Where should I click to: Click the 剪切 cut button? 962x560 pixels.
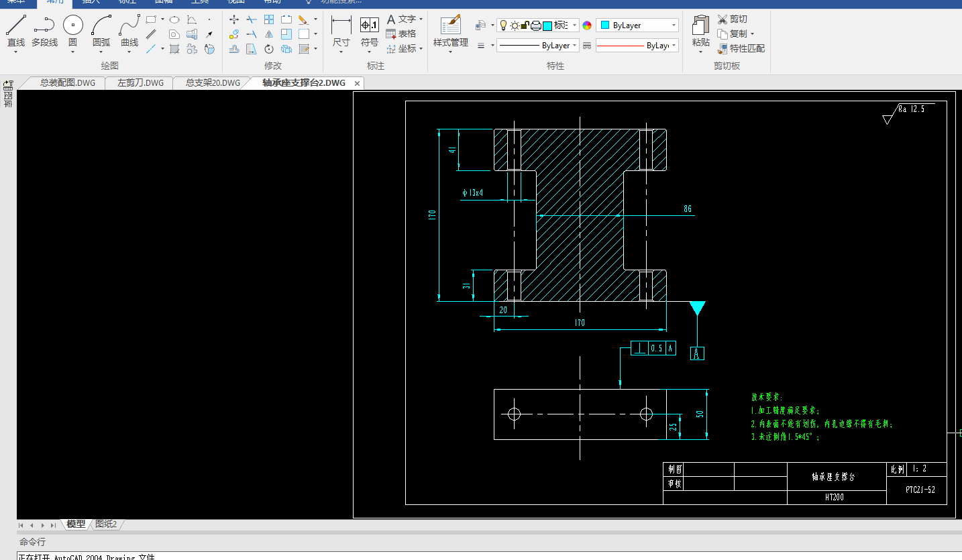point(732,19)
